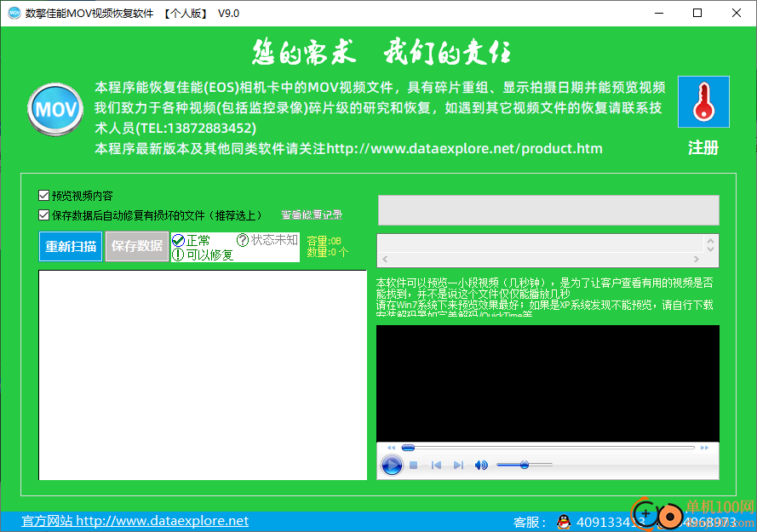Screen dimensions: 757x532
Task: Skip to next track button
Action: click(458, 465)
